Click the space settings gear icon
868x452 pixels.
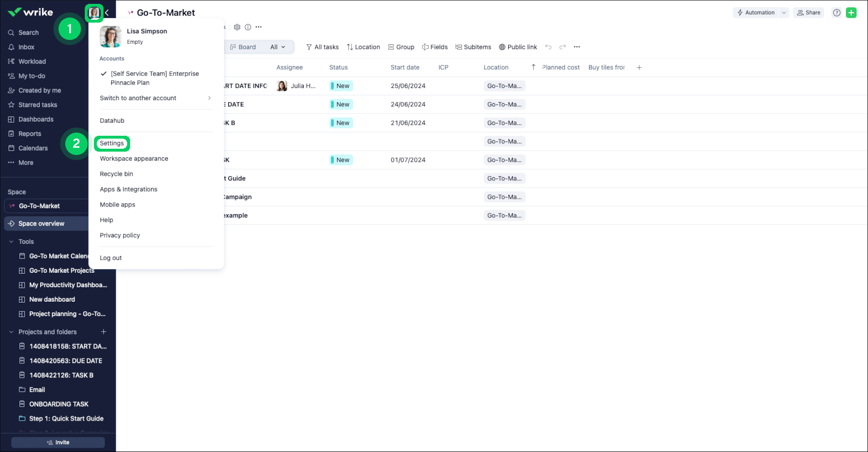(237, 27)
